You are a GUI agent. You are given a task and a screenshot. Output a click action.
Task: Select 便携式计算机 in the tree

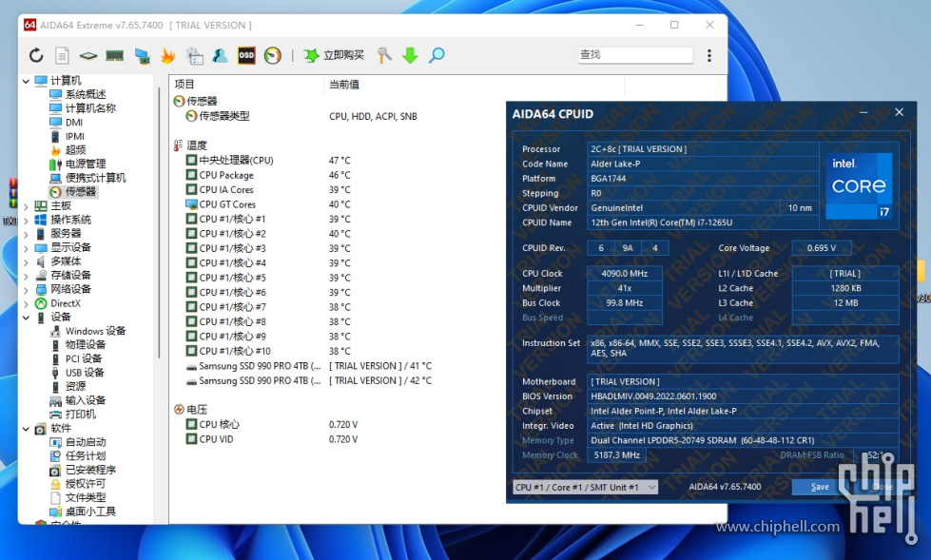coord(96,178)
